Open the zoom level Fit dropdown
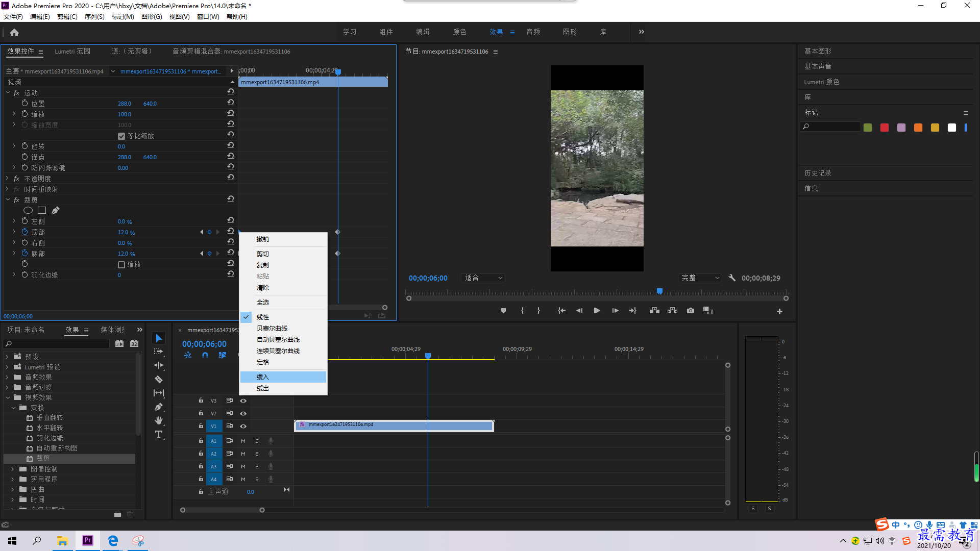The image size is (980, 551). click(x=483, y=278)
